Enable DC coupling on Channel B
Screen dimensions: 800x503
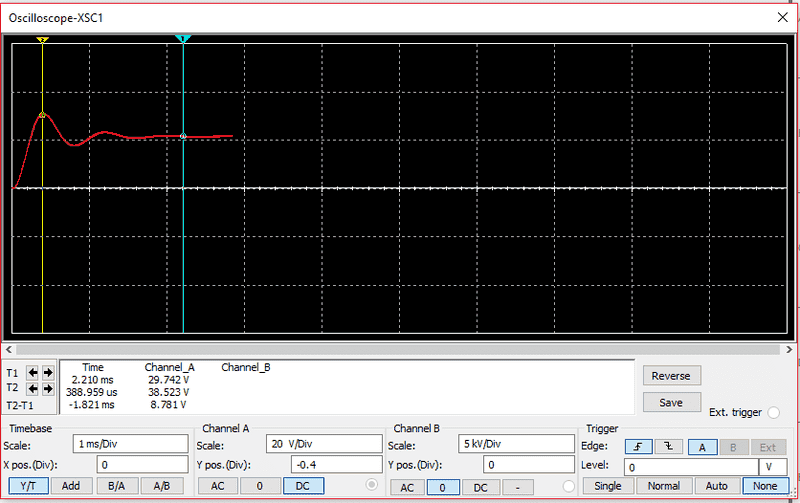(480, 487)
